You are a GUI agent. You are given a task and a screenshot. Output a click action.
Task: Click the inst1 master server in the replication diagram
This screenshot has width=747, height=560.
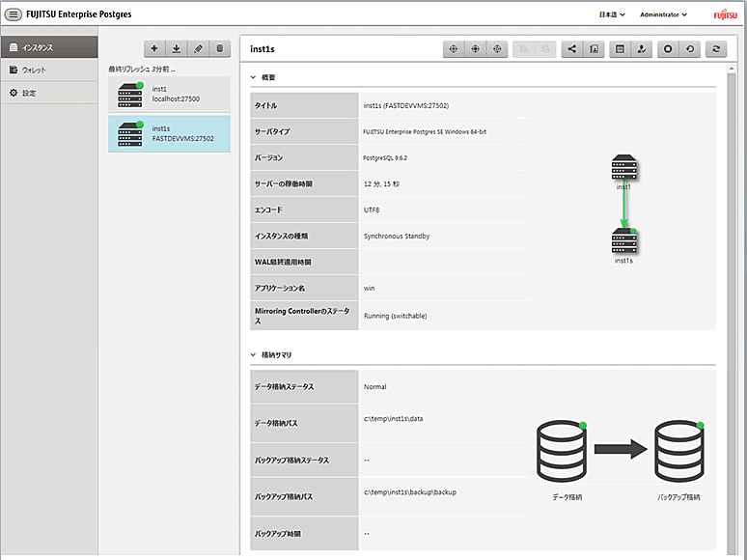click(x=624, y=167)
